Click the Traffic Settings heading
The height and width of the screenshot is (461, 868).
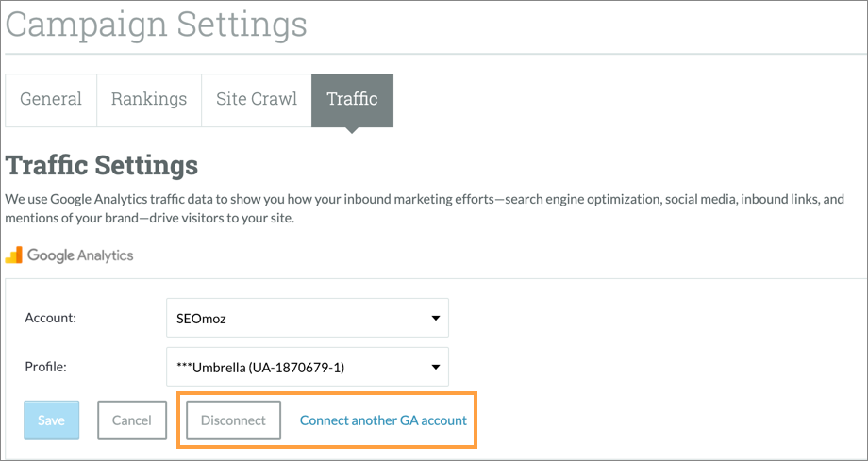coord(102,166)
